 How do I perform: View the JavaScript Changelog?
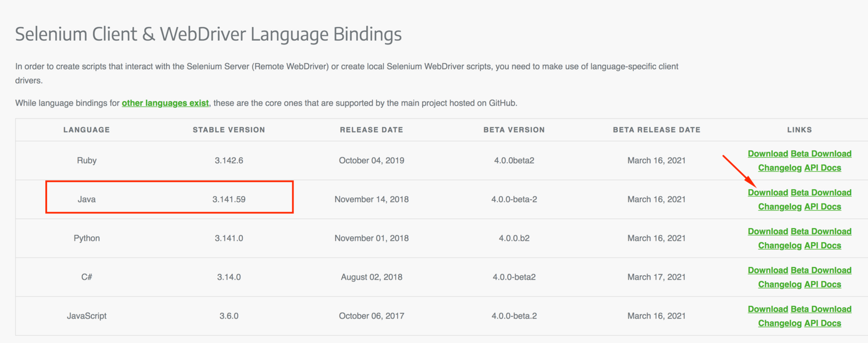pos(779,323)
